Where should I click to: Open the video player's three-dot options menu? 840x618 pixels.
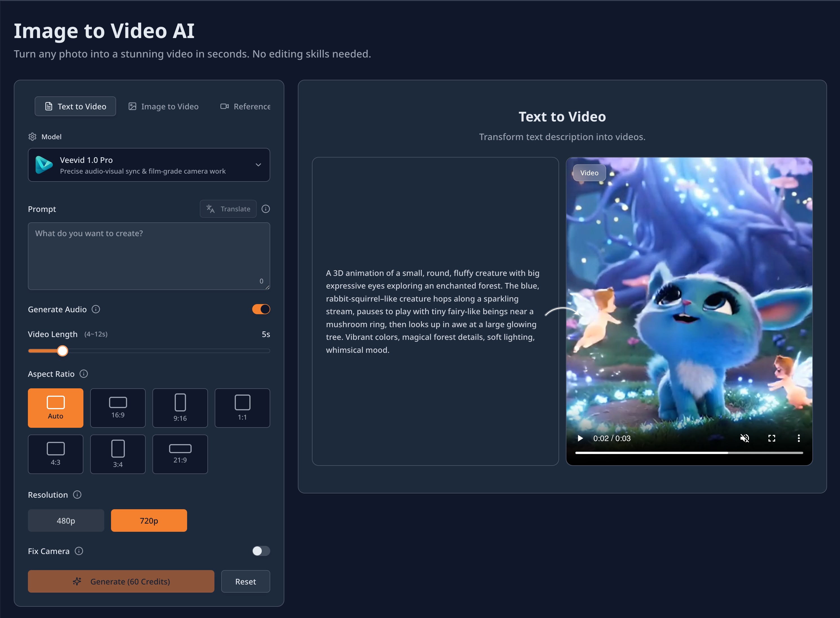(x=799, y=438)
